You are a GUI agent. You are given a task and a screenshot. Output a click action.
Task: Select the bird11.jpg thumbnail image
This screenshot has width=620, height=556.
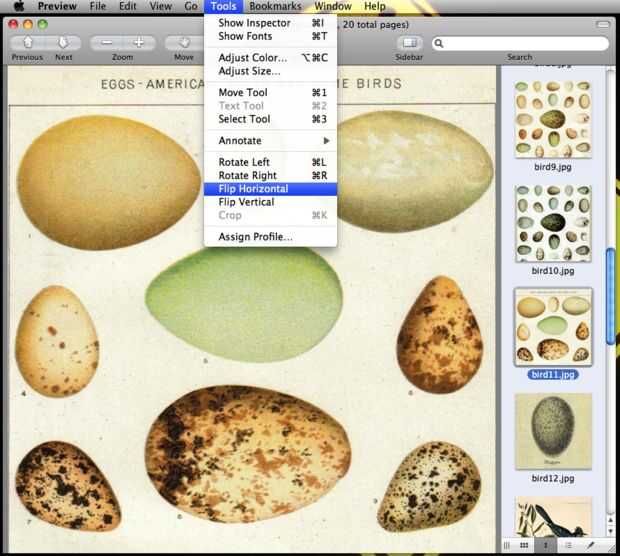pos(553,327)
